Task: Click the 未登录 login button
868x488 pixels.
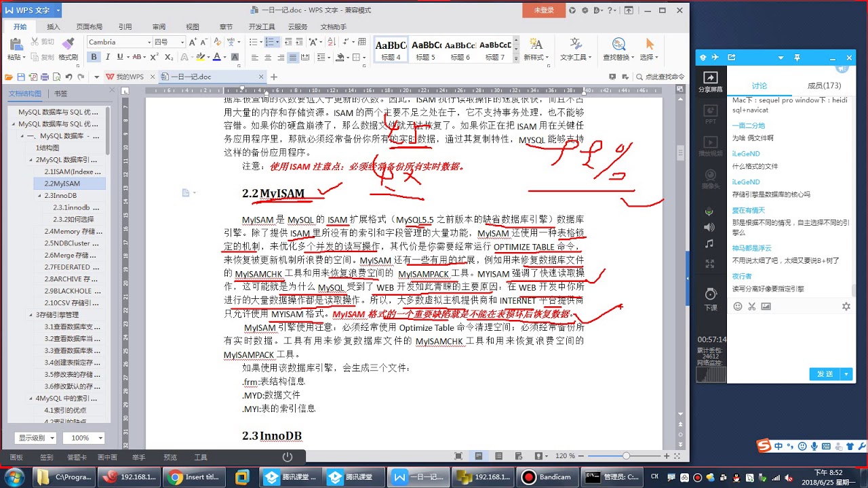Action: tap(544, 10)
